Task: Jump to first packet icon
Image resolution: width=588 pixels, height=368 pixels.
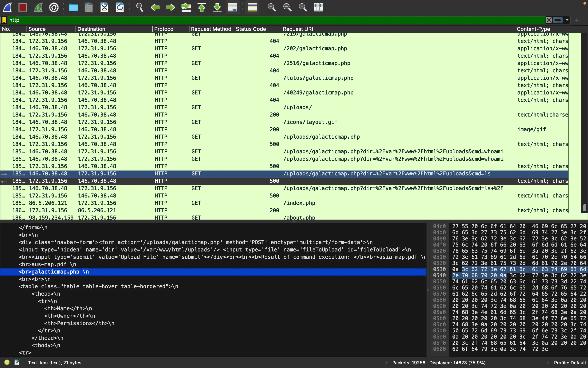Action: [x=202, y=7]
